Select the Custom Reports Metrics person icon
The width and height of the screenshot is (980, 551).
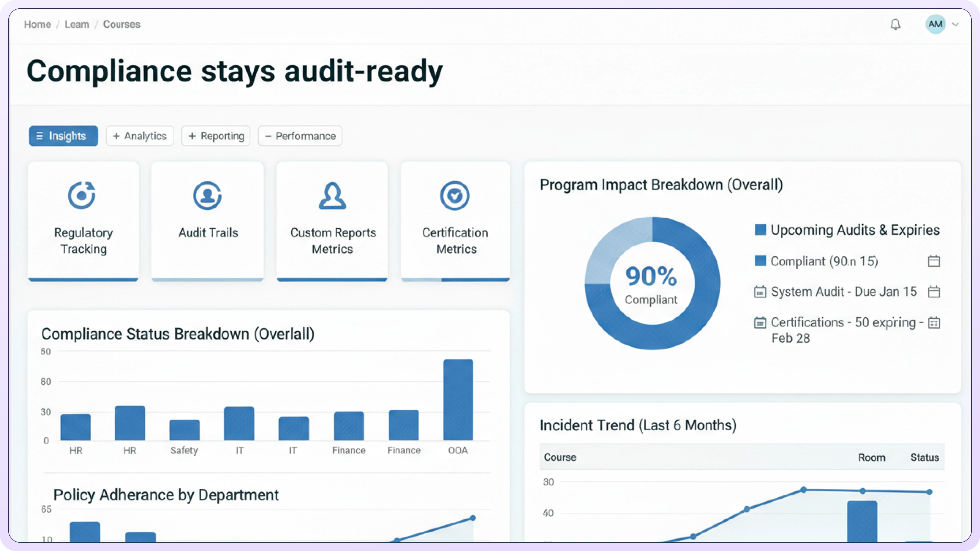pos(332,195)
